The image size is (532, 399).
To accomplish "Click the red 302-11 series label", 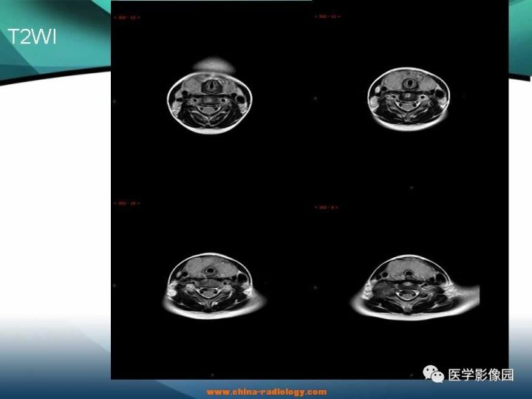I will click(x=328, y=16).
